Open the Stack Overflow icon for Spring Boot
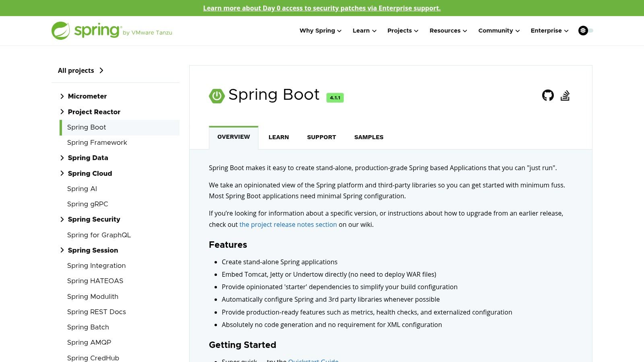 (x=565, y=95)
